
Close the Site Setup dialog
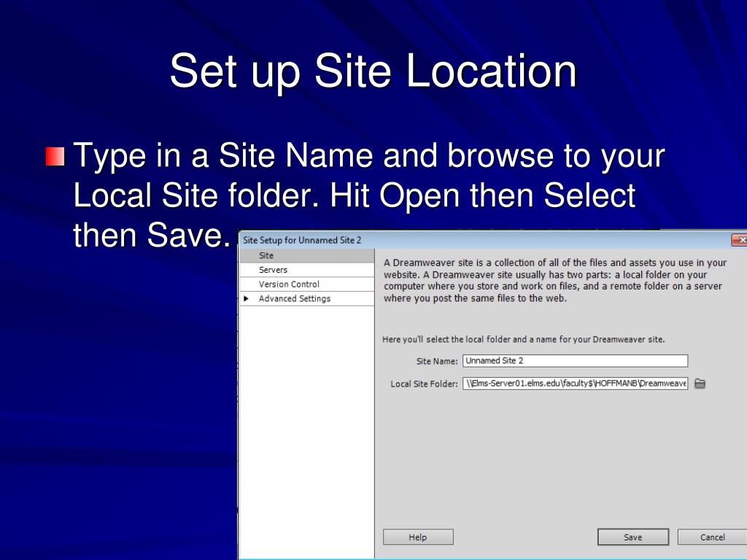tap(740, 240)
